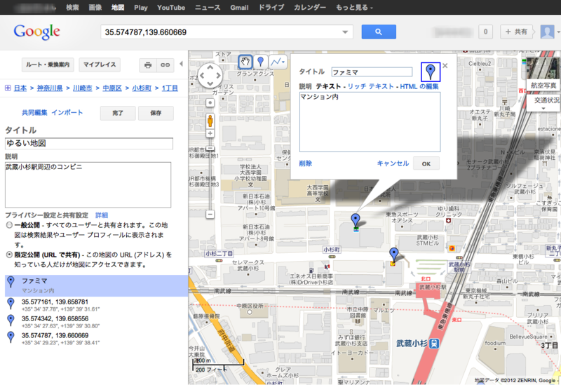Image resolution: width=561 pixels, height=392 pixels.
Task: Switch to 航空写真 satellite view
Action: pyautogui.click(x=543, y=85)
